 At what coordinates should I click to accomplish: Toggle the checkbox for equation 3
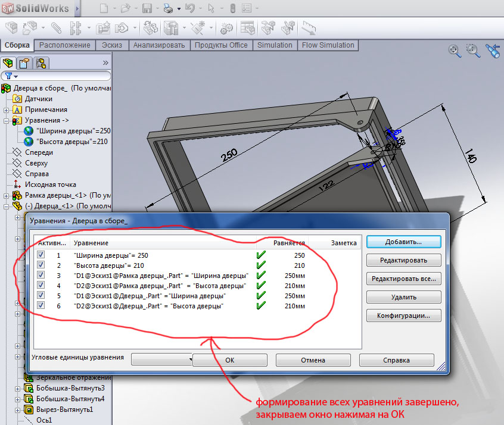tap(41, 276)
